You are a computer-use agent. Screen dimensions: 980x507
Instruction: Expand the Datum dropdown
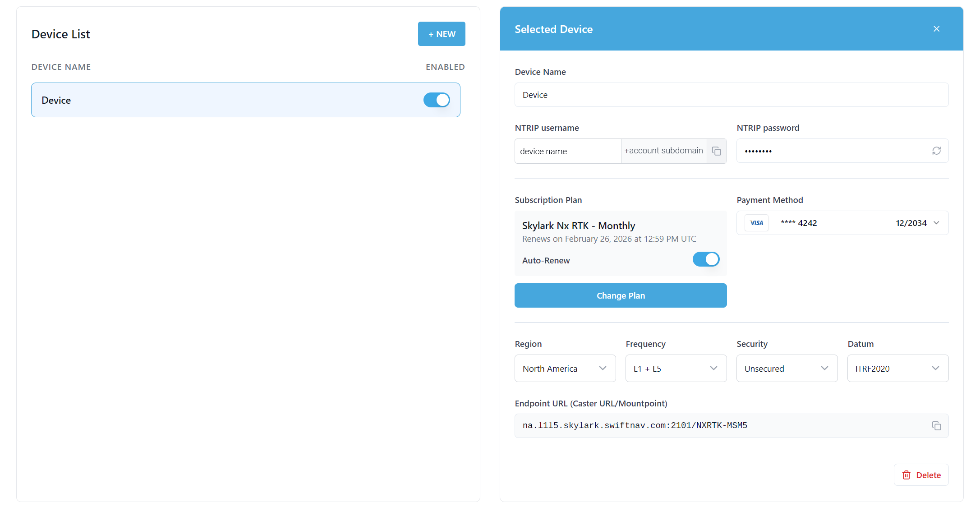point(897,369)
